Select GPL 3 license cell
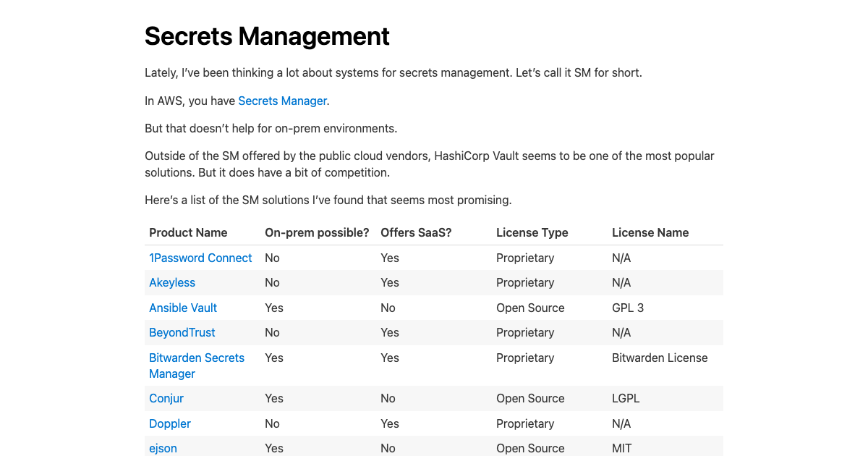868x456 pixels. coord(628,308)
